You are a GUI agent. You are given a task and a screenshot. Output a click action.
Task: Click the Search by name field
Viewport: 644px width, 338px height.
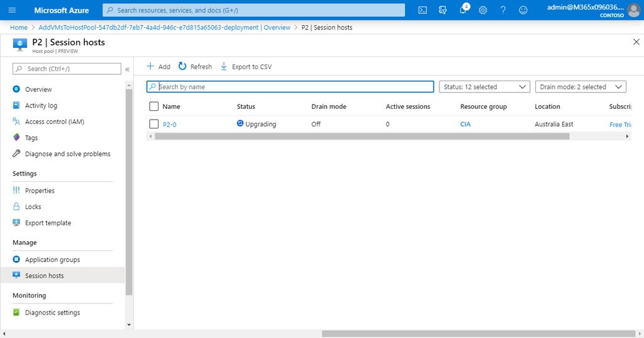pos(290,87)
